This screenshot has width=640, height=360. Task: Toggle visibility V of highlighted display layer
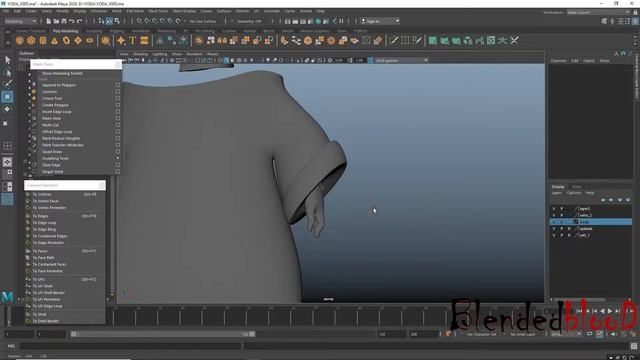click(554, 222)
